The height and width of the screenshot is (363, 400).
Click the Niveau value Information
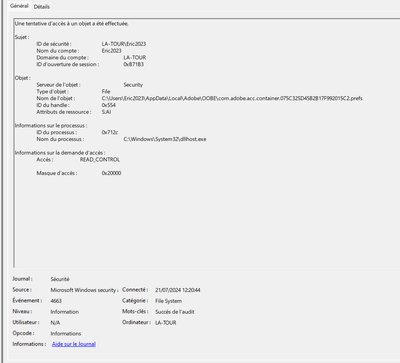tap(65, 312)
